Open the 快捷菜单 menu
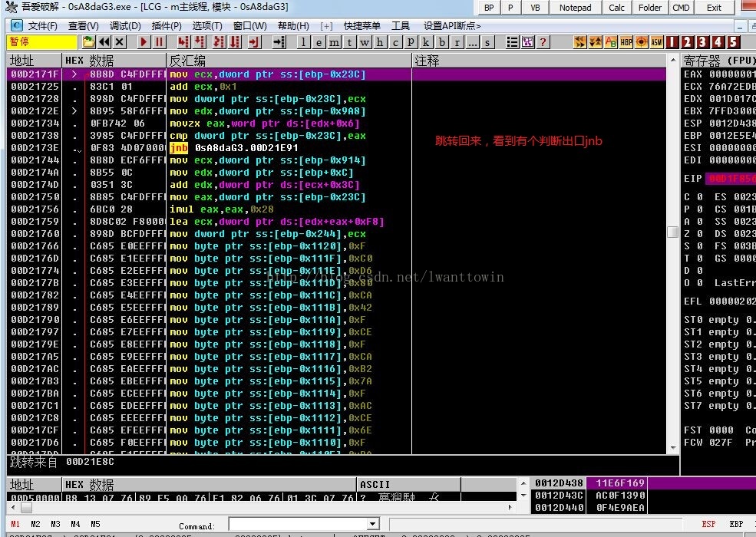Screen dimensions: 756x537 pos(362,25)
